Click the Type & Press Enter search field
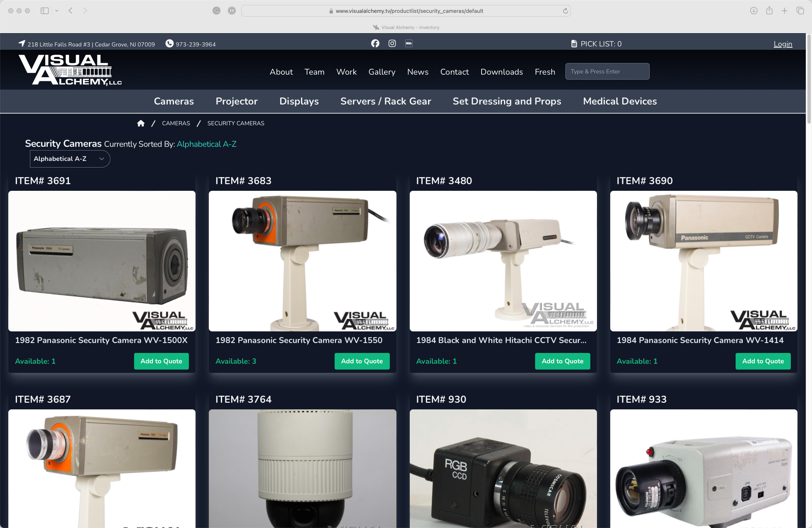The width and height of the screenshot is (812, 528). (607, 71)
